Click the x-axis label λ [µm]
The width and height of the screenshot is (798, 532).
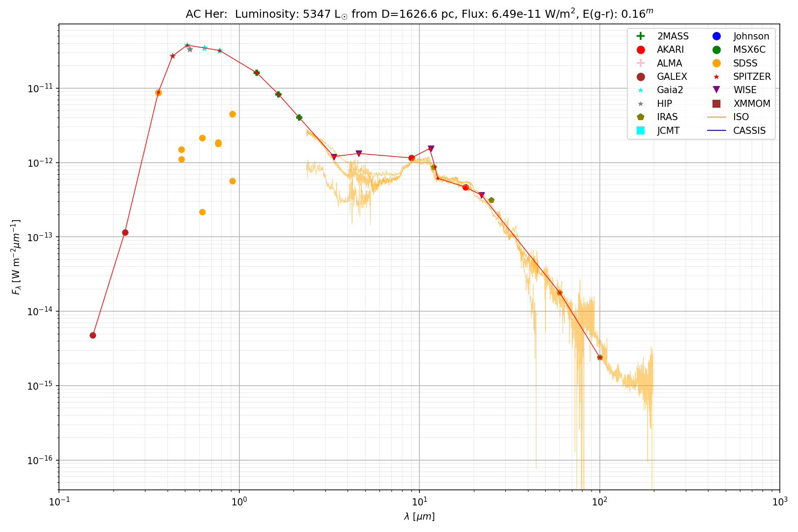[419, 516]
